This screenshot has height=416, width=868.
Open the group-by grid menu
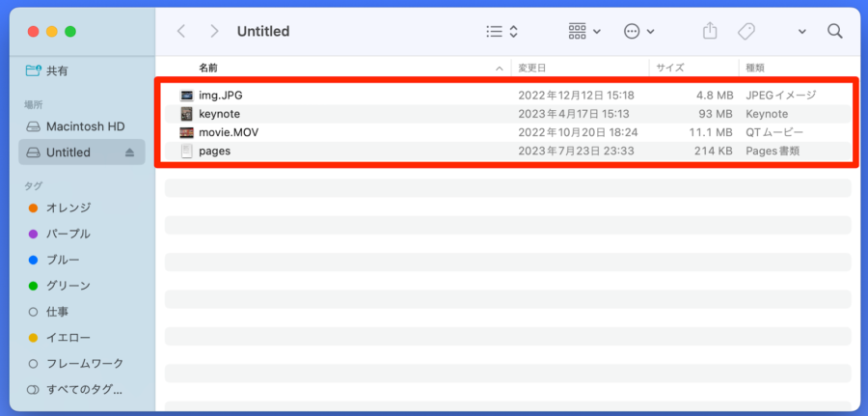click(x=584, y=31)
